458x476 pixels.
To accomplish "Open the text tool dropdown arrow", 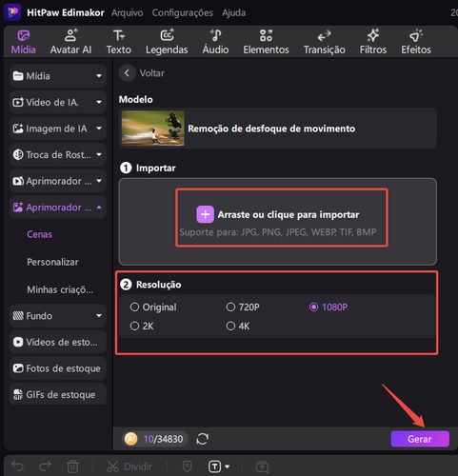I will point(227,466).
